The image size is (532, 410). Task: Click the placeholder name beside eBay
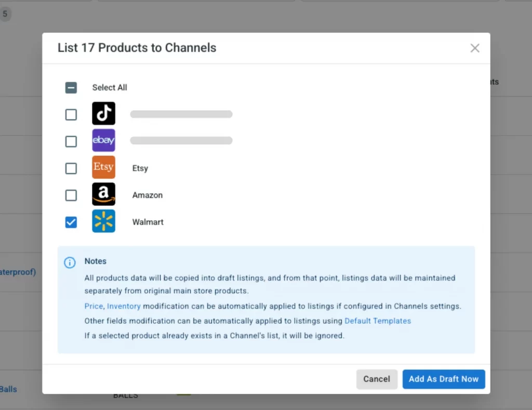click(x=181, y=140)
